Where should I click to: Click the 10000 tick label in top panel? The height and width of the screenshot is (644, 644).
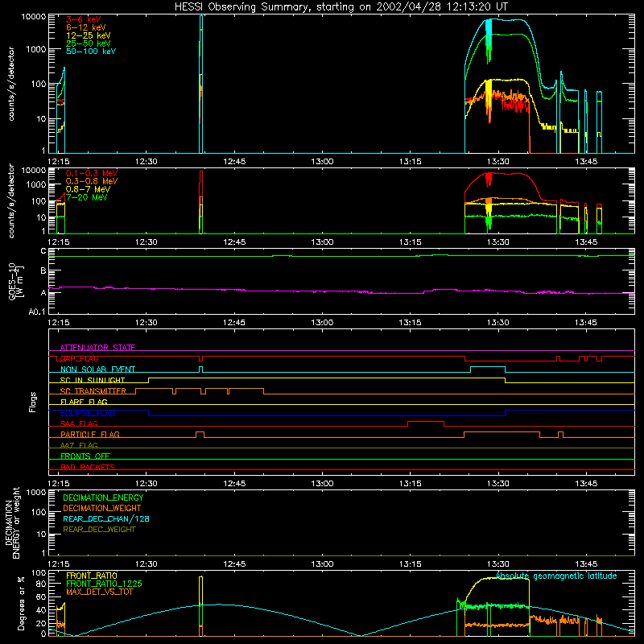[34, 16]
